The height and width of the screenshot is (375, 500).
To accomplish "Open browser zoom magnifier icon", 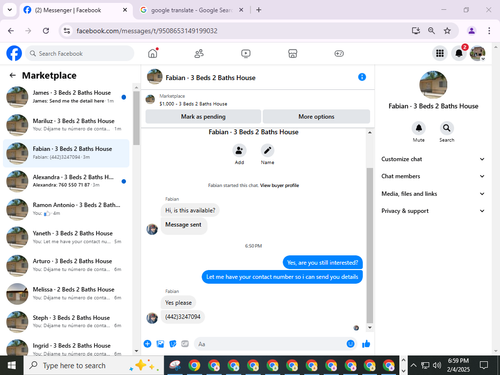I will (431, 31).
